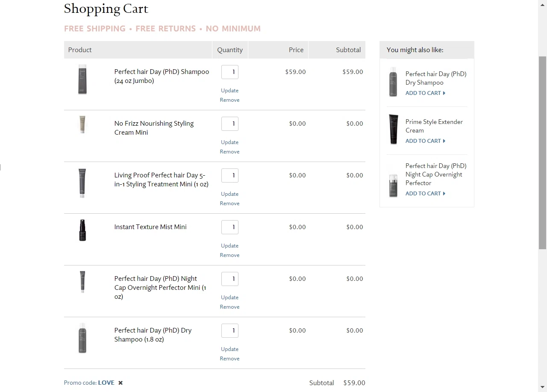
Task: Update quantity of Night Cap Overnight Perfector Mini
Action: coord(229,298)
